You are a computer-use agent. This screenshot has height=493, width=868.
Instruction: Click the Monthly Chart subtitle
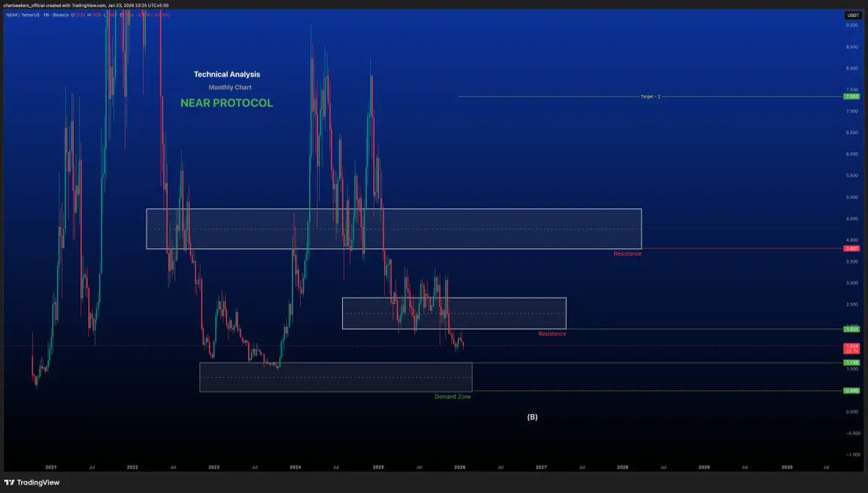(x=230, y=88)
